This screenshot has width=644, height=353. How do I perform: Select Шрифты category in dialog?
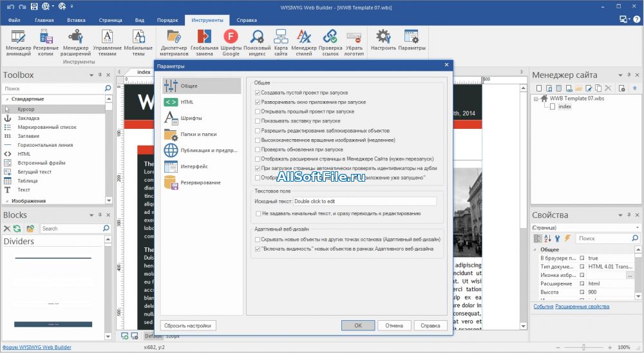tap(201, 118)
